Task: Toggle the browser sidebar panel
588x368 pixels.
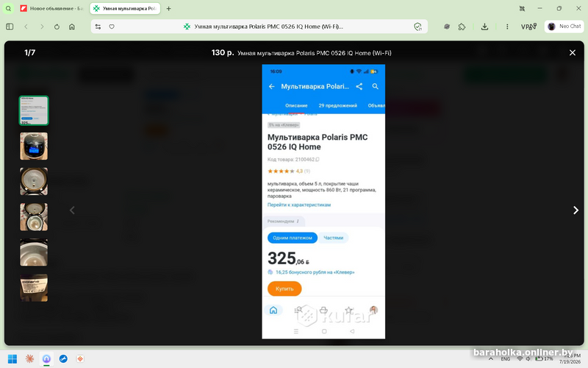Action: [x=10, y=26]
